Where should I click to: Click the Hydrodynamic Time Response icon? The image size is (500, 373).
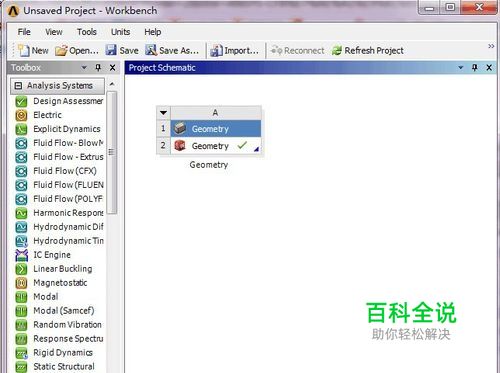pos(21,241)
